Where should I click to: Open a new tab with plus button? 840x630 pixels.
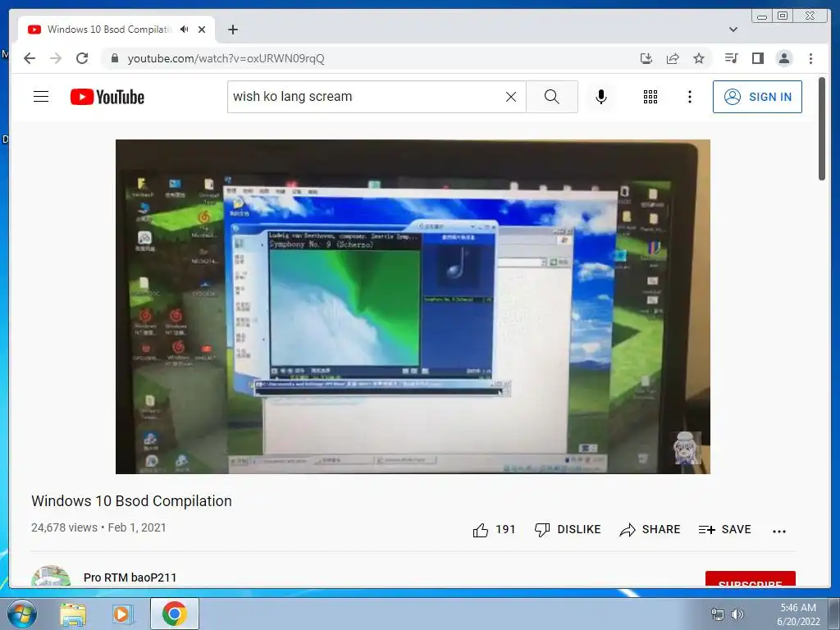point(232,30)
